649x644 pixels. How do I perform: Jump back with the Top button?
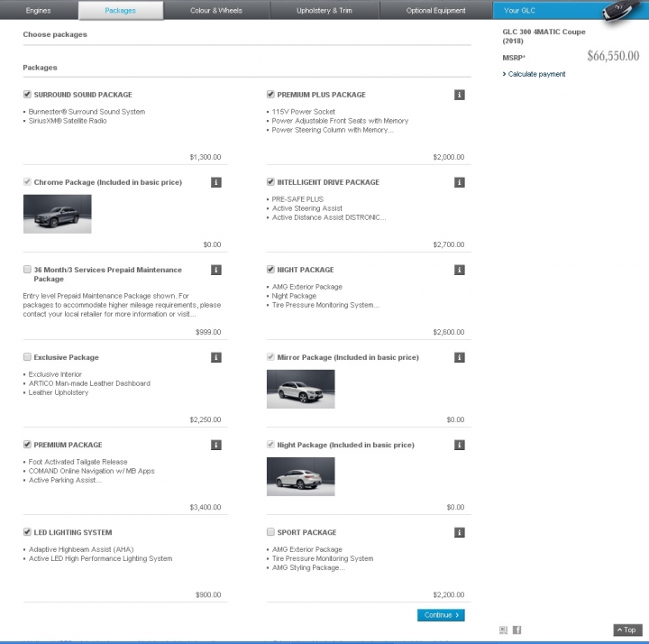pyautogui.click(x=627, y=630)
